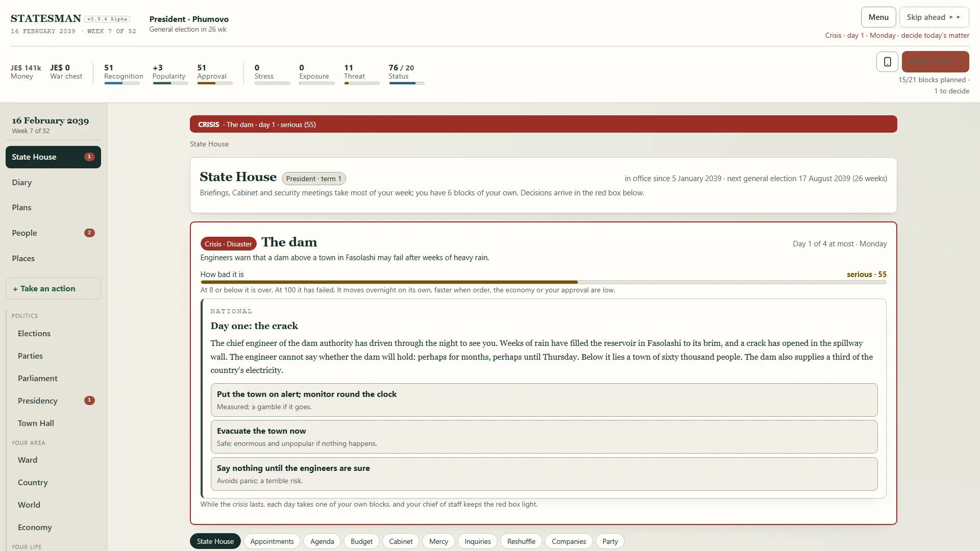Select the State House bottom tab

[215, 541]
